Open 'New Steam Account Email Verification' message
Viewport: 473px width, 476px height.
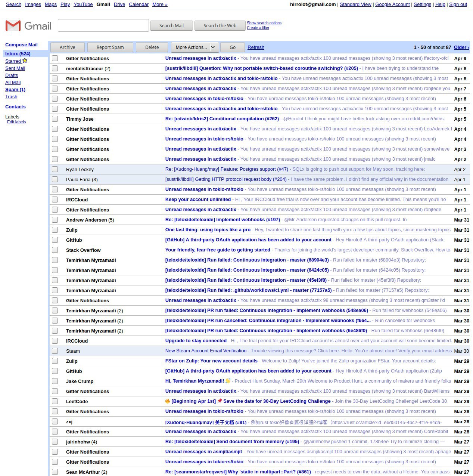point(206,351)
